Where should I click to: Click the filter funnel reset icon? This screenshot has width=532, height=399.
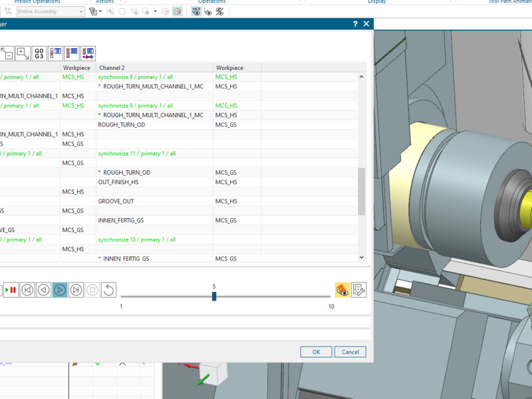click(x=8, y=11)
